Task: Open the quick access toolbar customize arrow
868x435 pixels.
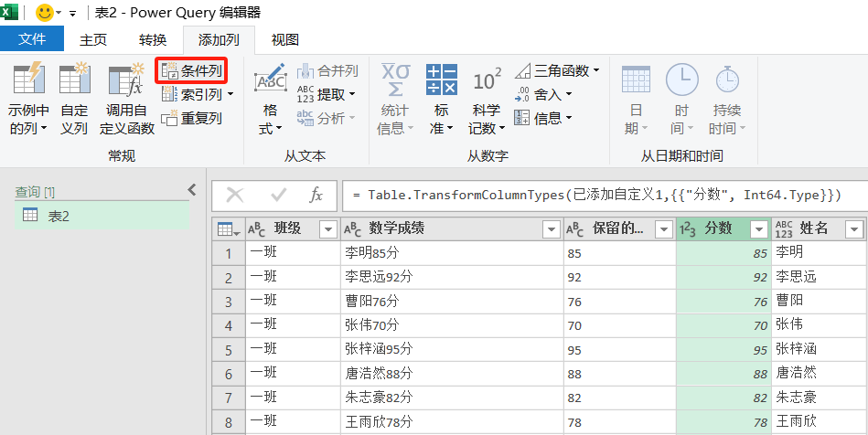Action: [x=72, y=14]
